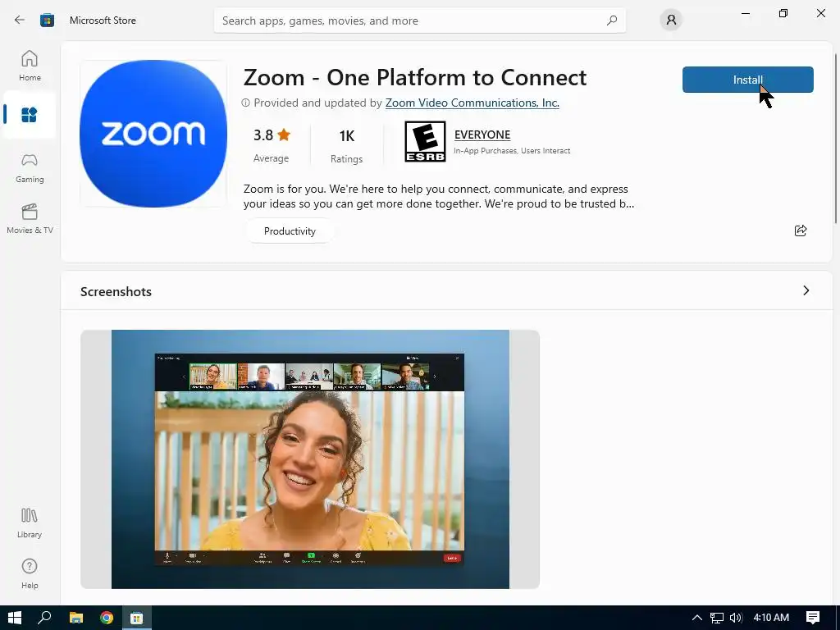Open File Explorer from taskbar

76,618
